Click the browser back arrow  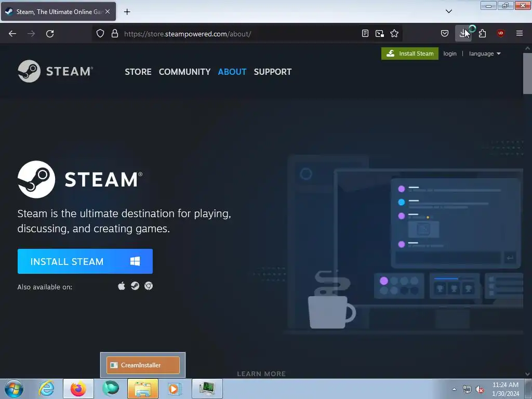[x=12, y=34]
